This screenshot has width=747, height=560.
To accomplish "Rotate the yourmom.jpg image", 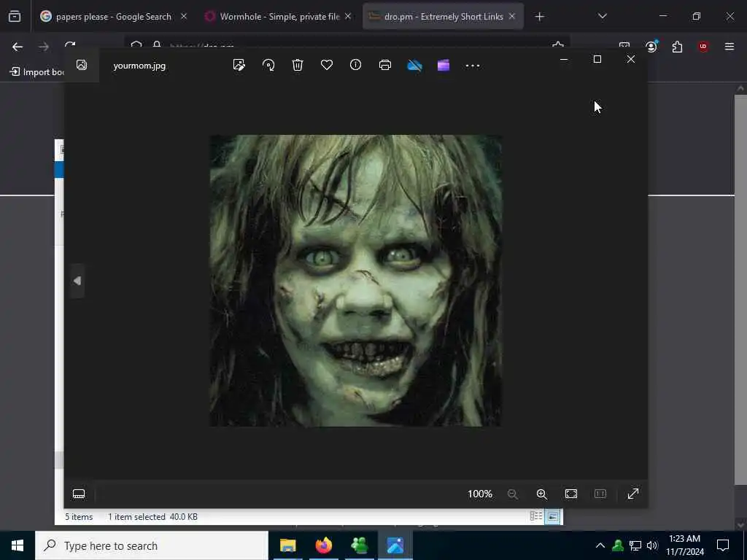I will pyautogui.click(x=268, y=66).
